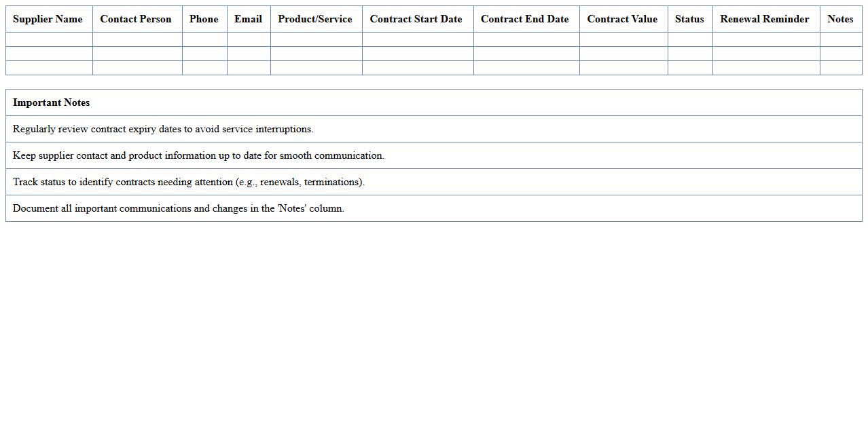Click the Status column header

point(689,19)
